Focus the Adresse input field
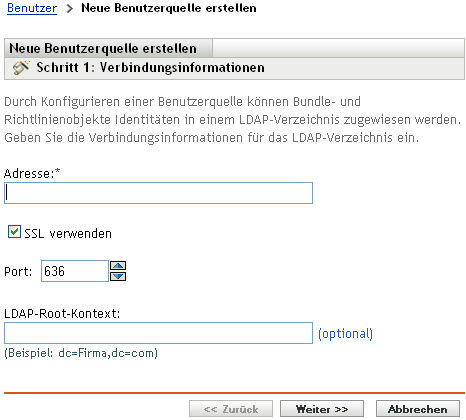Screen dimensions: 466x420 click(158, 193)
